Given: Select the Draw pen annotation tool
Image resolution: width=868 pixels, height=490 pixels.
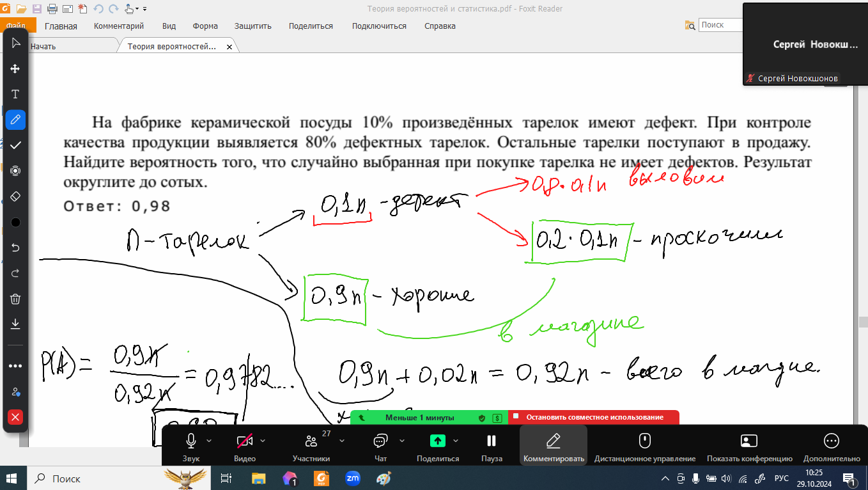Looking at the screenshot, I should [x=15, y=120].
